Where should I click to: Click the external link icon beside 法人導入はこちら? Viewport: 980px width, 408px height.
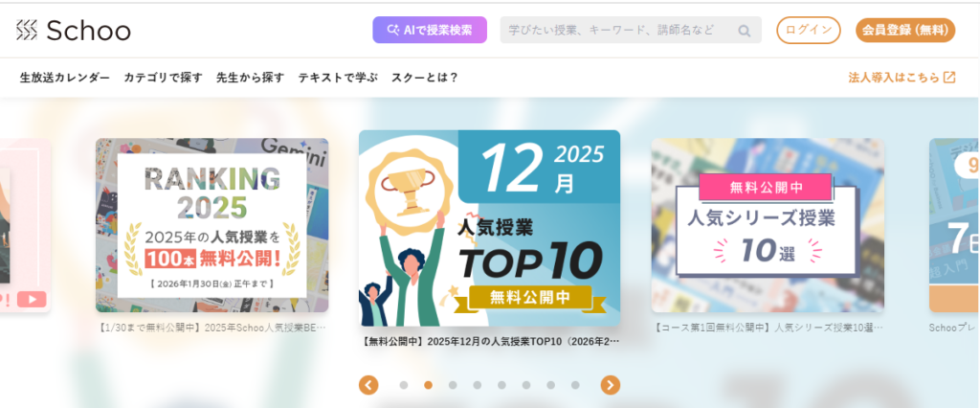[x=949, y=78]
